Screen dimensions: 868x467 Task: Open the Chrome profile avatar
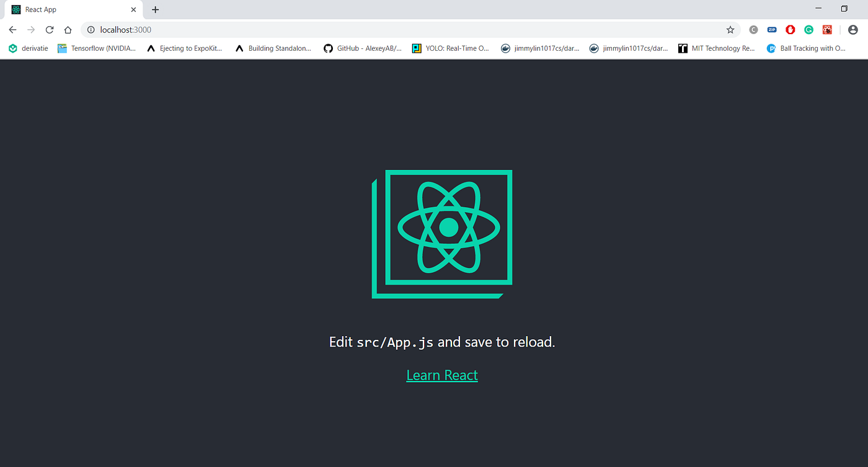tap(853, 30)
